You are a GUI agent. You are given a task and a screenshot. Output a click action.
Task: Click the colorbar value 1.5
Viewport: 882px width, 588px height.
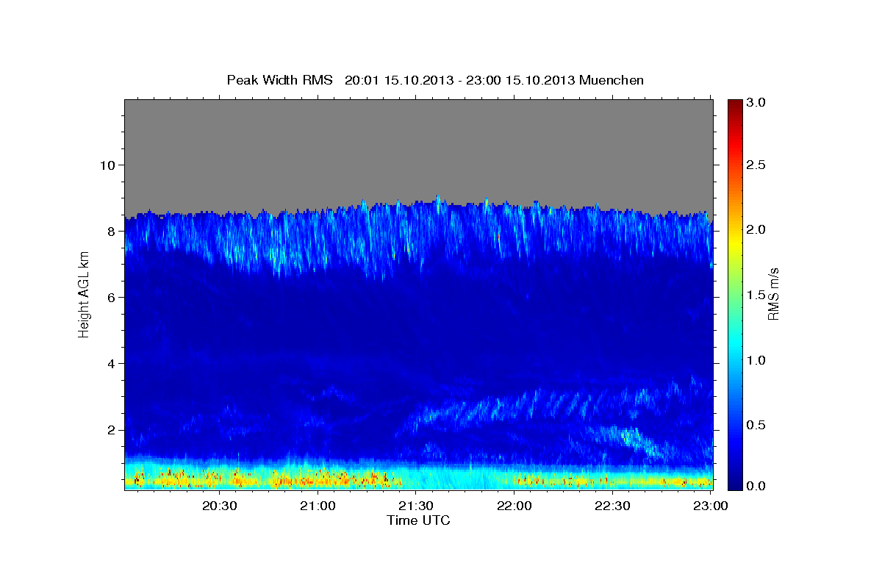[x=755, y=295]
